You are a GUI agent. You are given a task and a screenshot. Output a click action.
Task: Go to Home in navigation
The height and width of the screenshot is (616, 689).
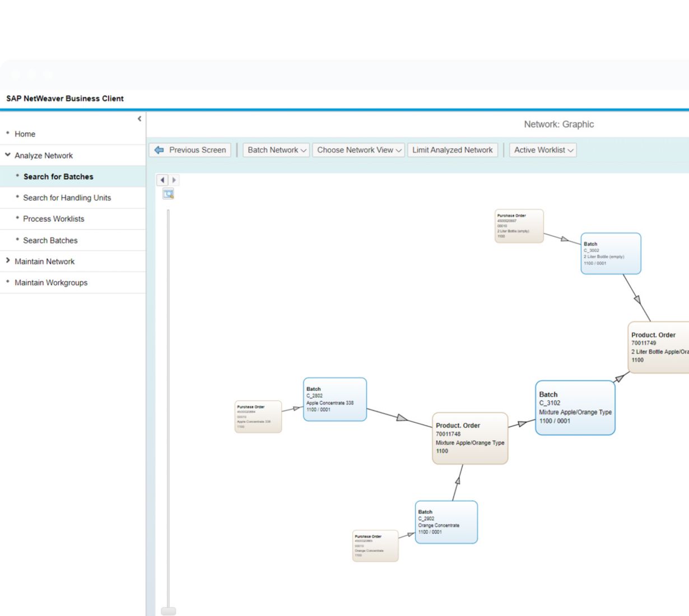pos(25,134)
